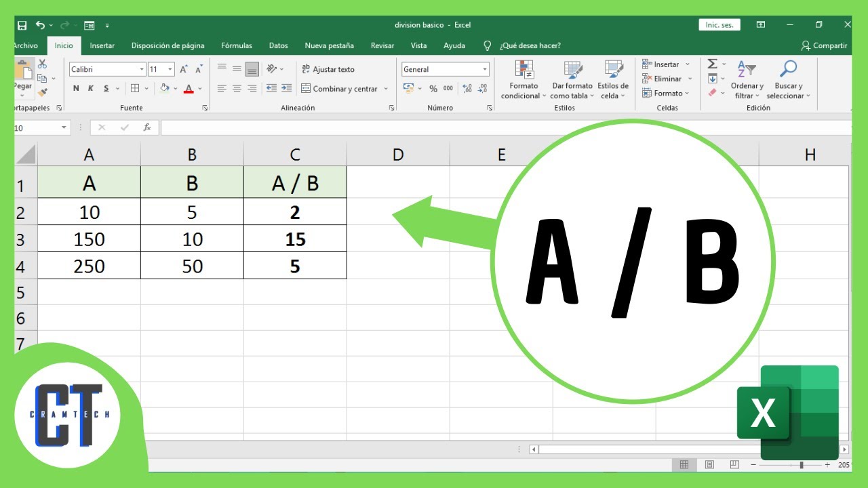Switch to the Fórmulas tab
The height and width of the screenshot is (488, 868).
pyautogui.click(x=237, y=45)
